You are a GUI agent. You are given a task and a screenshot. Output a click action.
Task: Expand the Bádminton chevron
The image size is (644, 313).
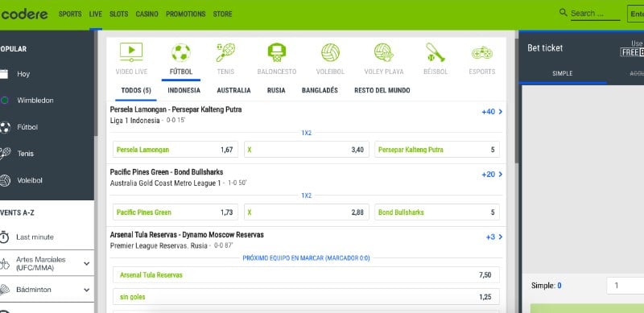(x=87, y=290)
